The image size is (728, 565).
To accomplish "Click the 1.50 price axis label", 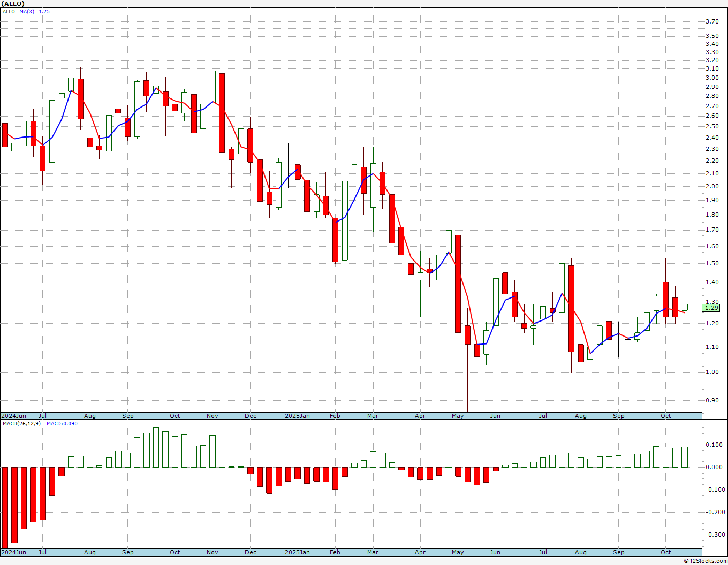I will point(712,263).
